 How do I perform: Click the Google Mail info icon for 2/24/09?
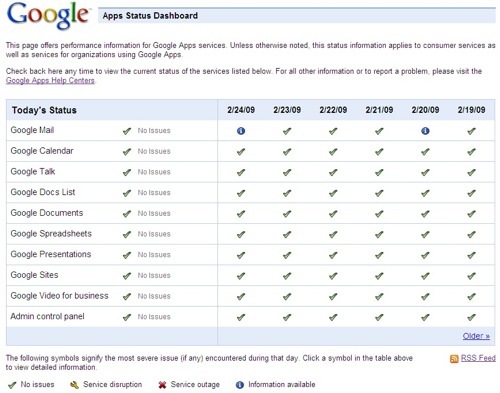[241, 131]
